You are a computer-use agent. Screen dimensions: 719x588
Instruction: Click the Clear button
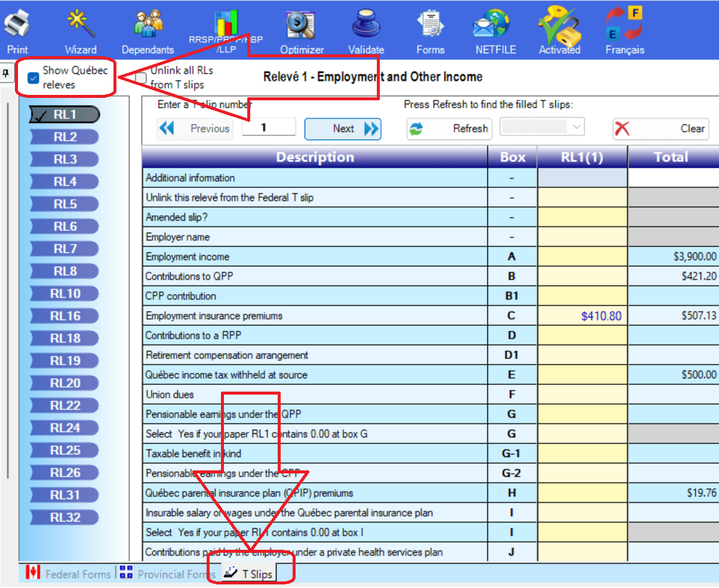(x=660, y=129)
